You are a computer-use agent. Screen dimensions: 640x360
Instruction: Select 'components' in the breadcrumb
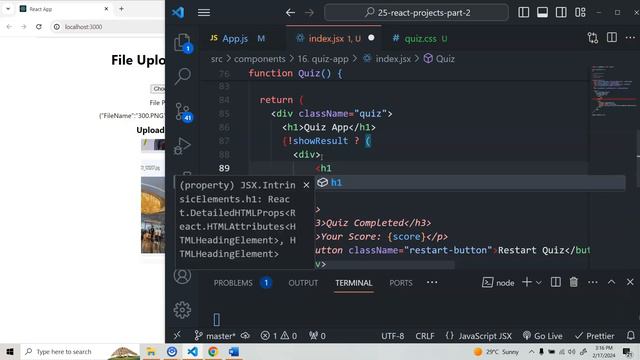[x=260, y=59]
